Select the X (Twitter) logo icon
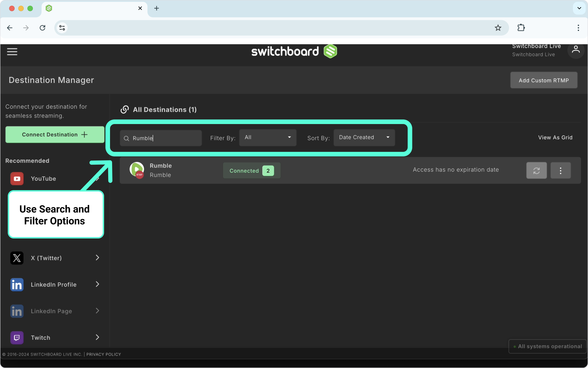 click(x=17, y=258)
